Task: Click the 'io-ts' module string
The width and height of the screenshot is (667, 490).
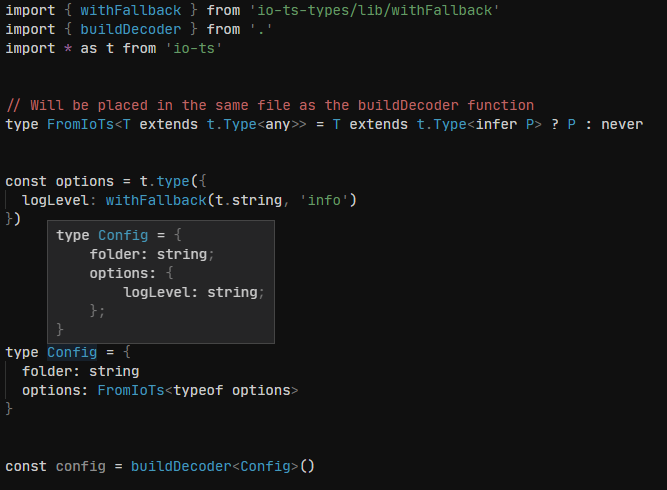Action: (x=194, y=48)
